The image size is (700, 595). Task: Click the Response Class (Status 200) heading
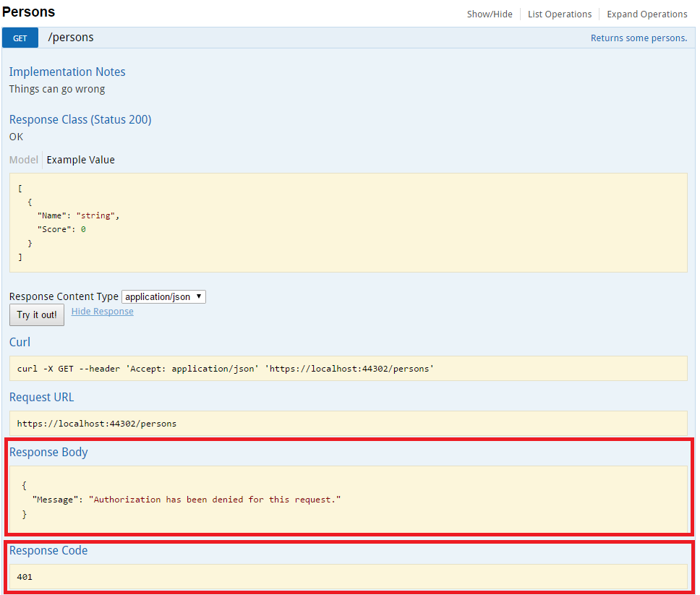point(80,119)
